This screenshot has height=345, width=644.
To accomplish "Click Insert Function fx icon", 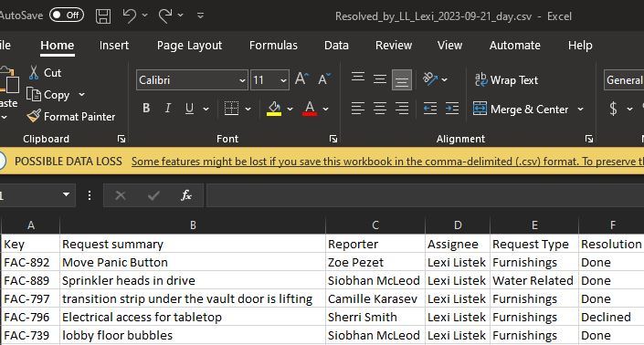I will [x=186, y=194].
